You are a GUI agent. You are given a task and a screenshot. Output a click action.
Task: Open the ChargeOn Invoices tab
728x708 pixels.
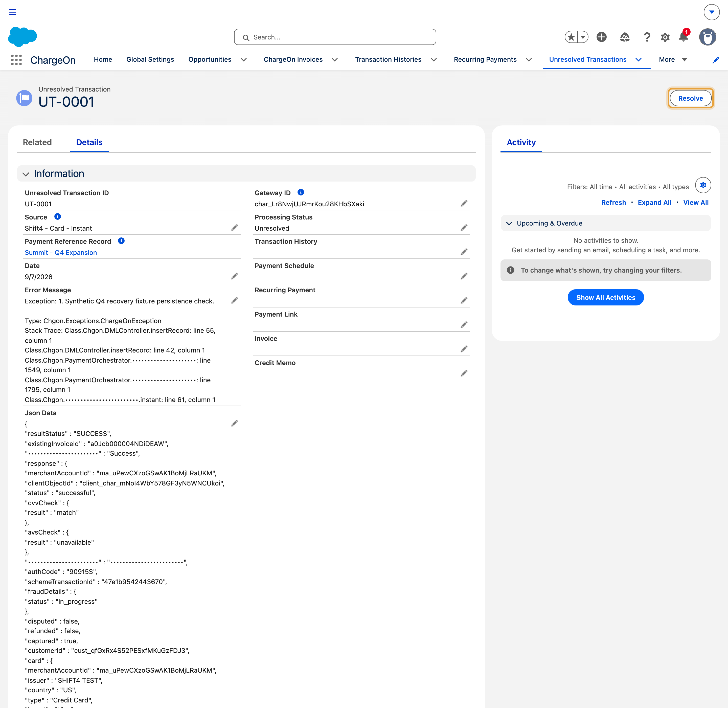(293, 59)
